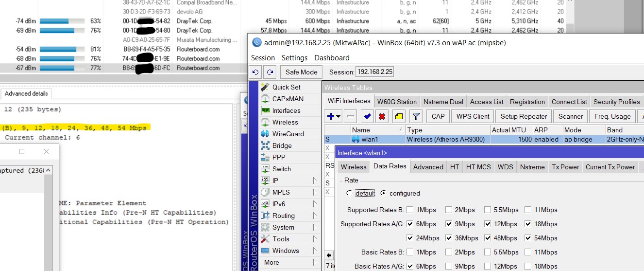Open the IPv6 sidebar icon
This screenshot has height=271, width=644.
pyautogui.click(x=265, y=204)
